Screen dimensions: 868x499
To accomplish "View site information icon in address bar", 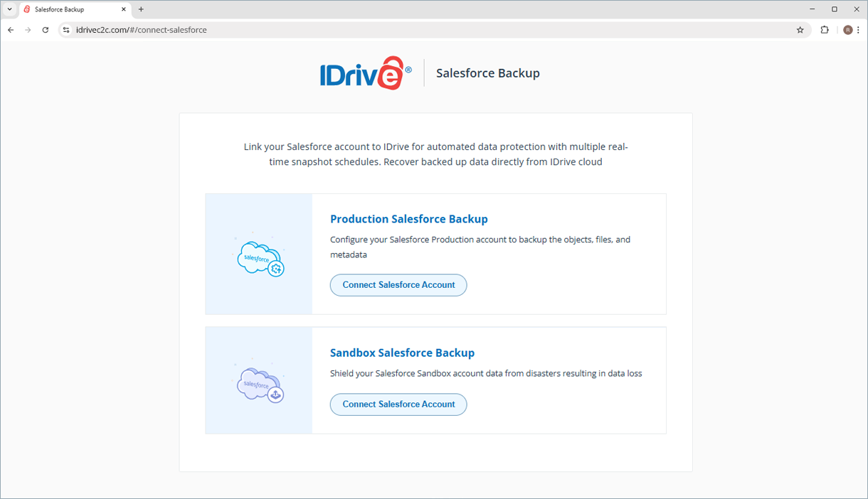I will (66, 30).
